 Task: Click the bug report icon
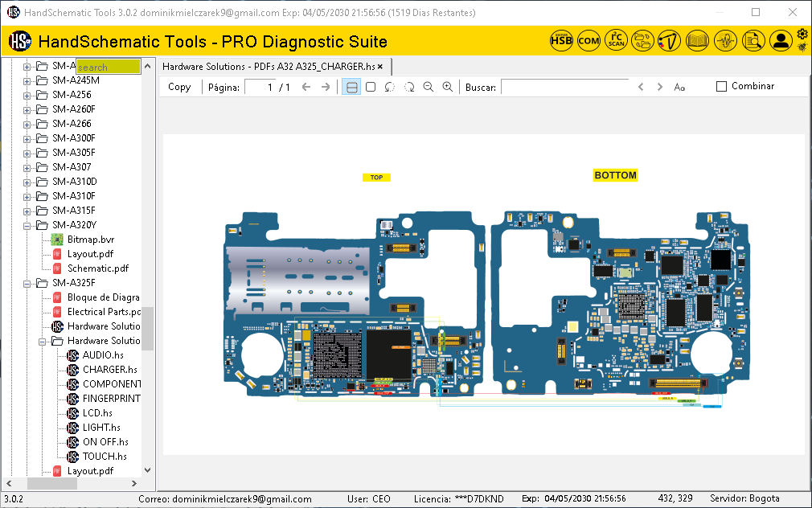pyautogui.click(x=802, y=47)
